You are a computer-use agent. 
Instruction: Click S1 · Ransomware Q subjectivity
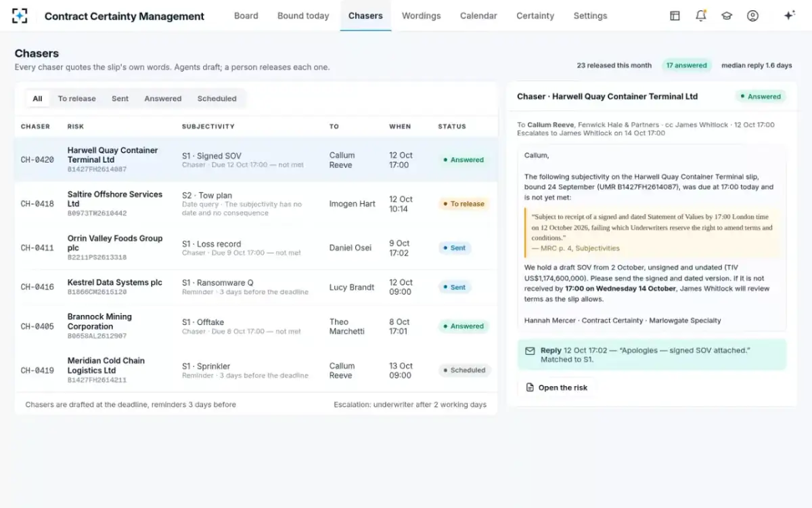218,283
